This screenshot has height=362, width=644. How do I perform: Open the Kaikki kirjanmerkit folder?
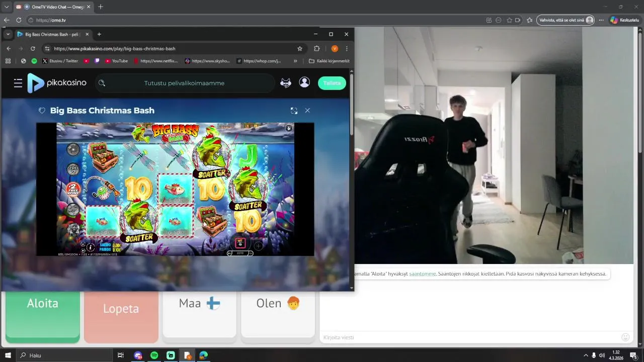(329, 61)
